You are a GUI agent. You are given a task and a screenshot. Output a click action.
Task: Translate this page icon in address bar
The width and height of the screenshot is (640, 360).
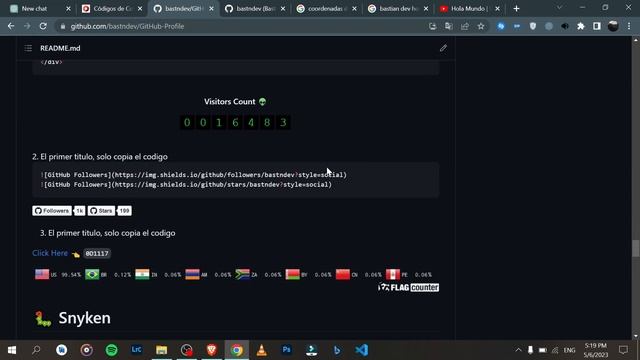(449, 26)
